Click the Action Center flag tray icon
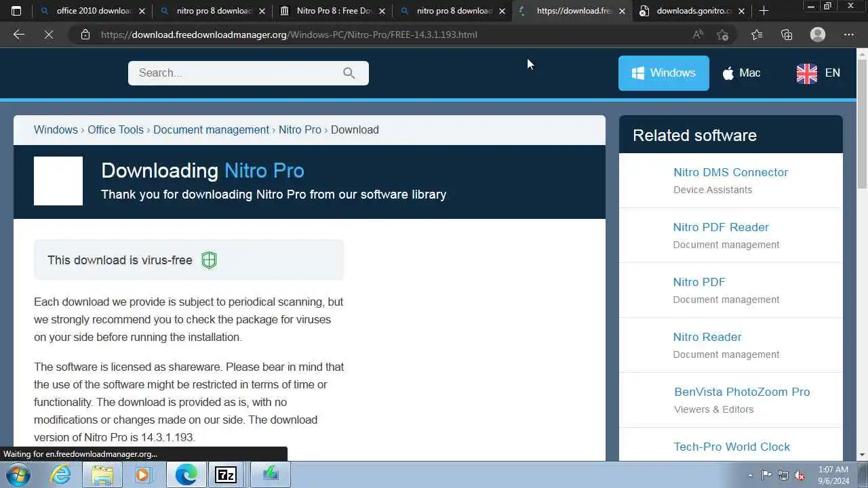868x488 pixels. coord(766,475)
